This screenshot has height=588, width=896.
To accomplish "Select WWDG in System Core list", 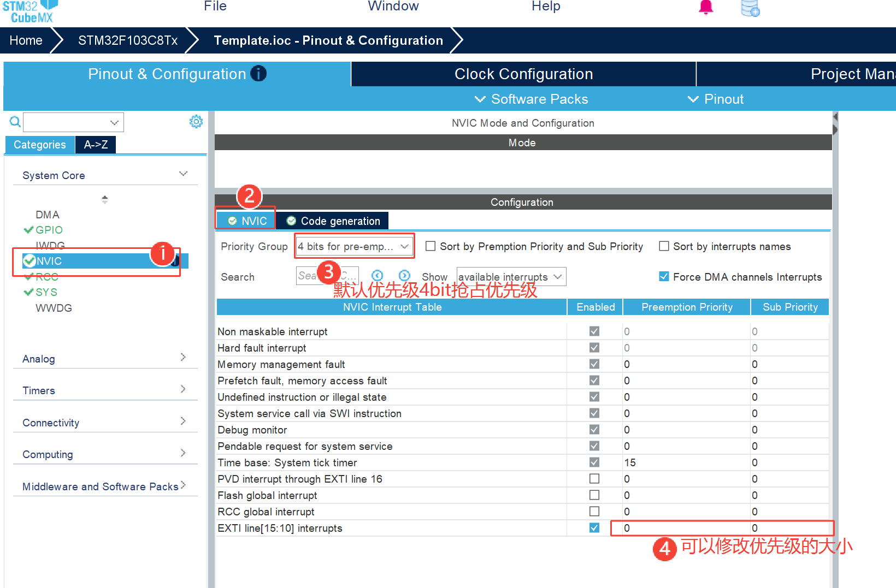I will coord(54,308).
